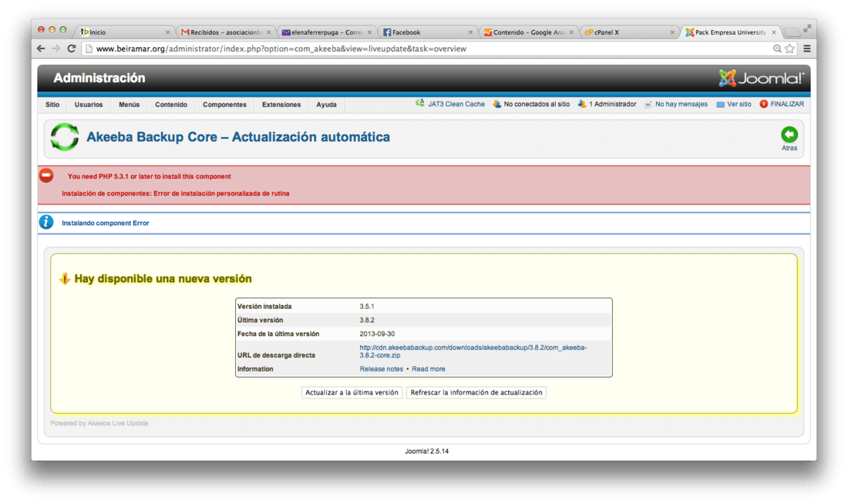Open the Read more link
This screenshot has height=504, width=848.
click(429, 369)
